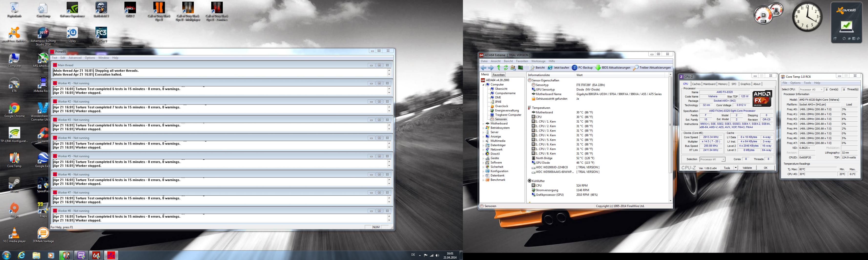
Task: Switch to the Memory tab in CPU-Z
Action: 723,84
